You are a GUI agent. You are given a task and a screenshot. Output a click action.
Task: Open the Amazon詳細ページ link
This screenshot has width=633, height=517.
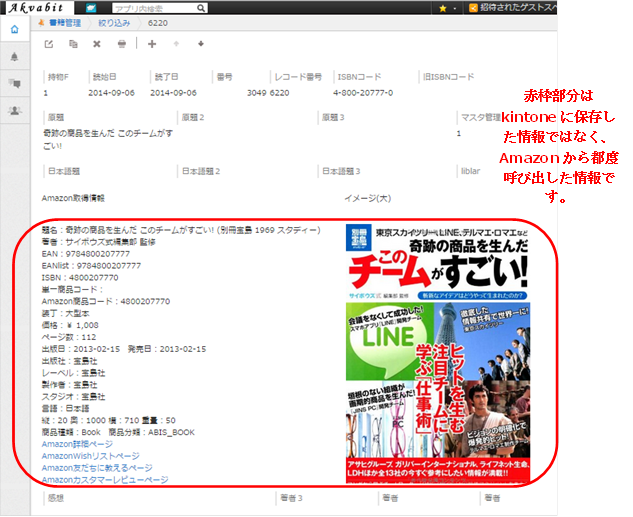pos(77,444)
